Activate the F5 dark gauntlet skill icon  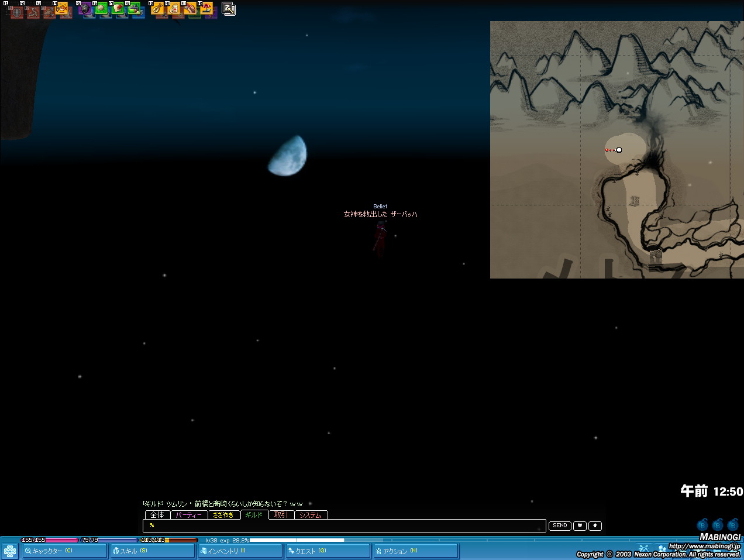[85, 8]
